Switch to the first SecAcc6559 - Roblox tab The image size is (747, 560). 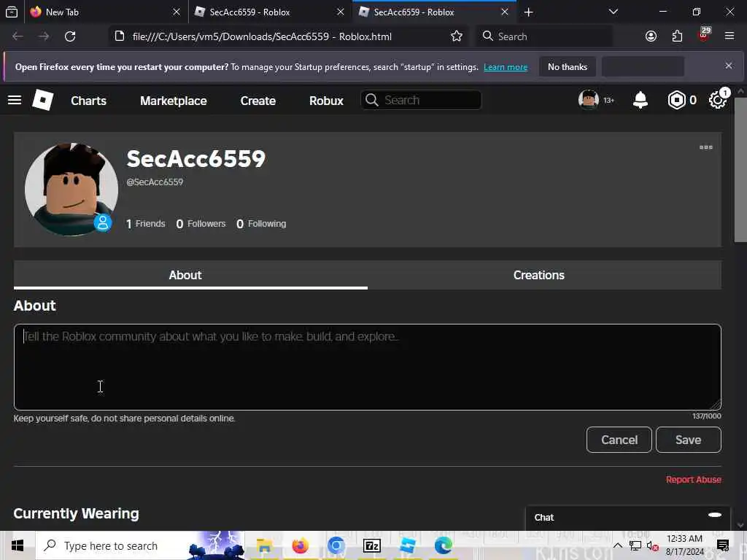click(270, 12)
